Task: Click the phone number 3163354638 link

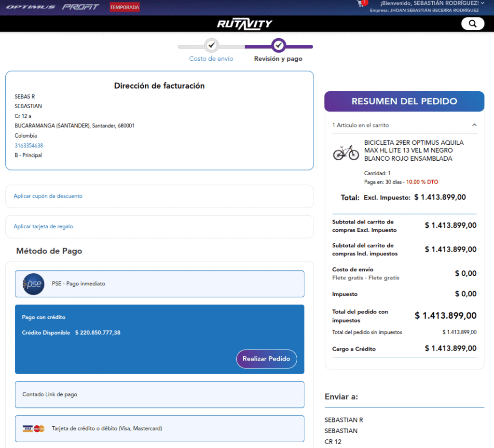Action: pyautogui.click(x=29, y=145)
